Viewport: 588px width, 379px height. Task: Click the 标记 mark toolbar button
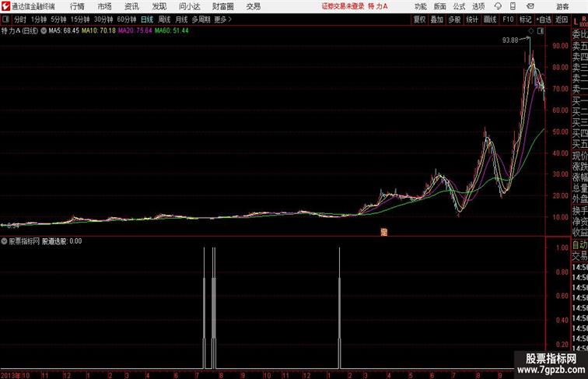click(525, 19)
